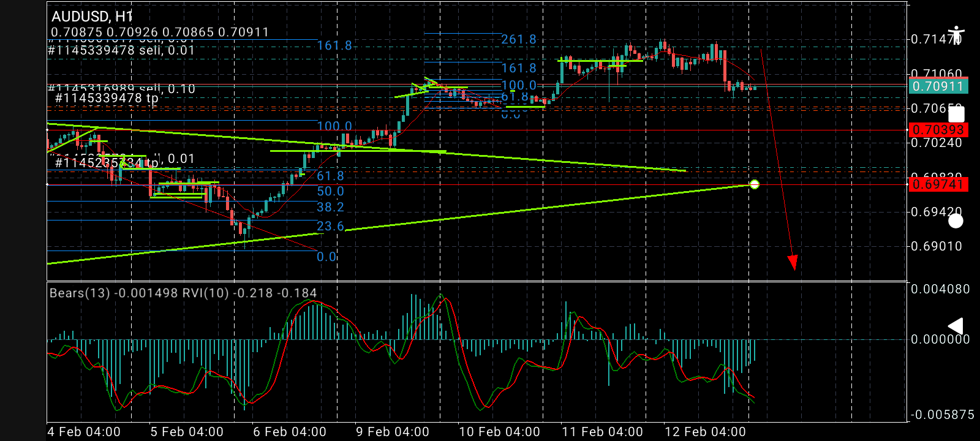Viewport: 980px width, 441px height.
Task: Click the OHLC values starting with 0.70875
Action: pyautogui.click(x=160, y=32)
